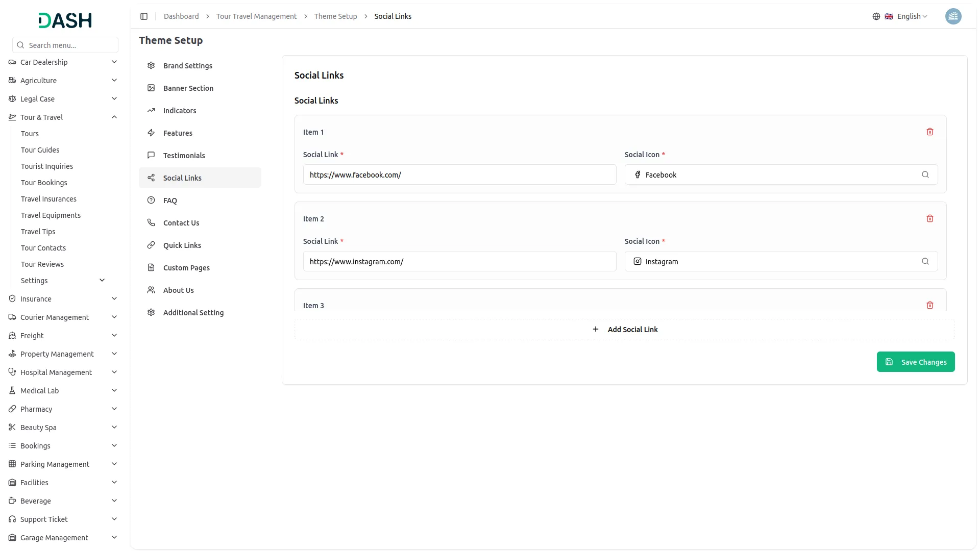Expand the Car Dealership menu
The width and height of the screenshot is (980, 551).
63,62
